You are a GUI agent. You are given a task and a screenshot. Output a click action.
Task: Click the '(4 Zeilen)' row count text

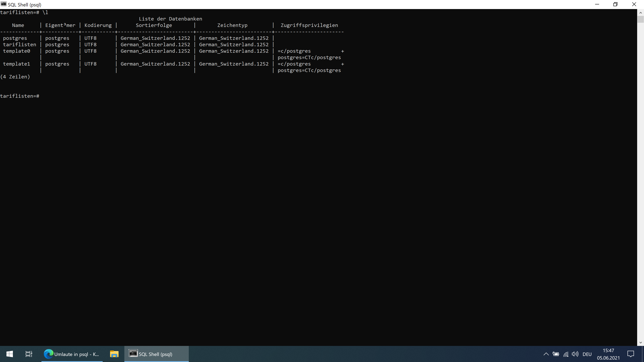(x=15, y=77)
